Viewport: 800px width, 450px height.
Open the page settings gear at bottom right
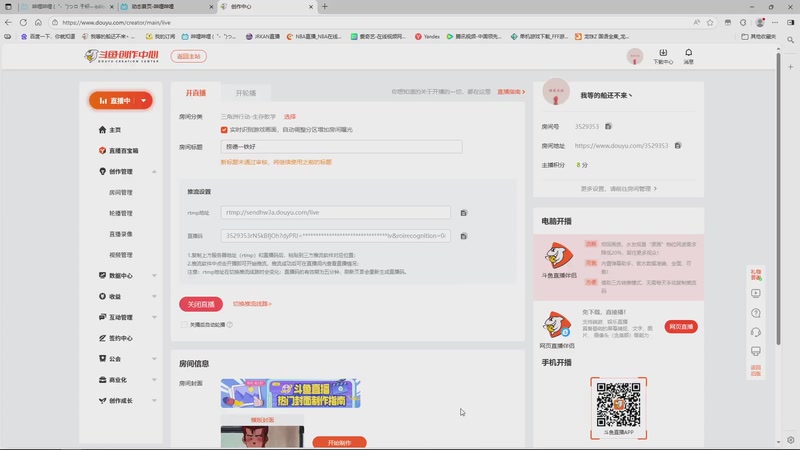(790, 440)
